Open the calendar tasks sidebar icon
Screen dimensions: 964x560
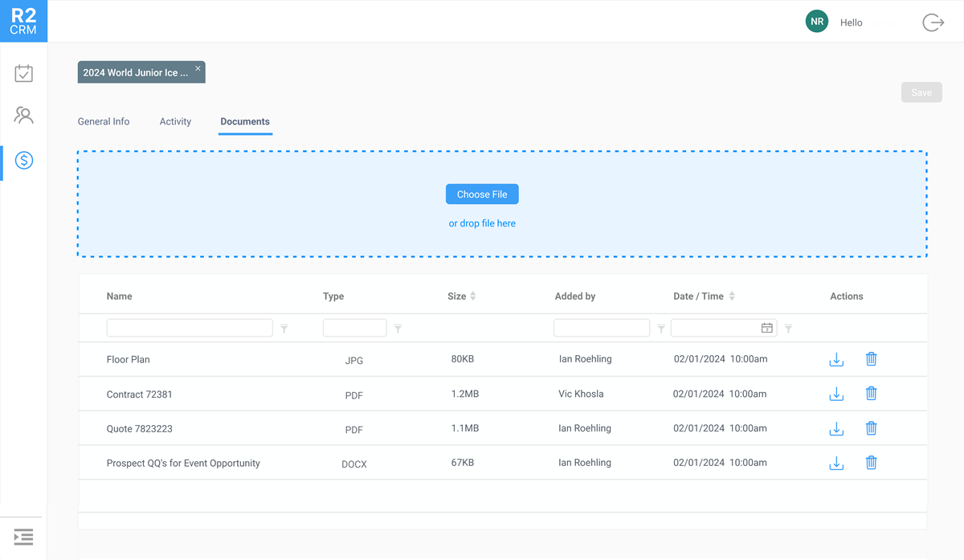pyautogui.click(x=24, y=73)
